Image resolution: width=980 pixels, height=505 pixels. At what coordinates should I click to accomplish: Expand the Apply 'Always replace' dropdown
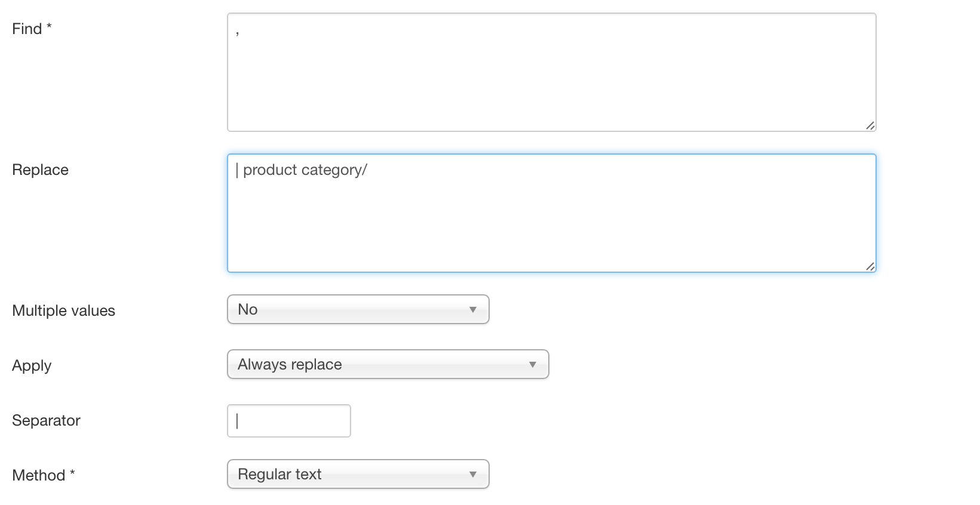pos(388,364)
